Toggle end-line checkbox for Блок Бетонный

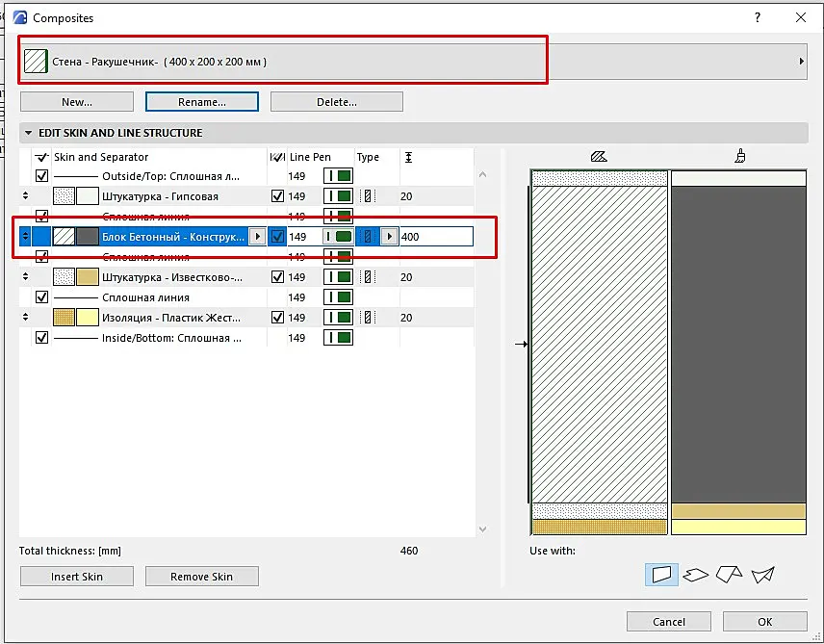277,237
